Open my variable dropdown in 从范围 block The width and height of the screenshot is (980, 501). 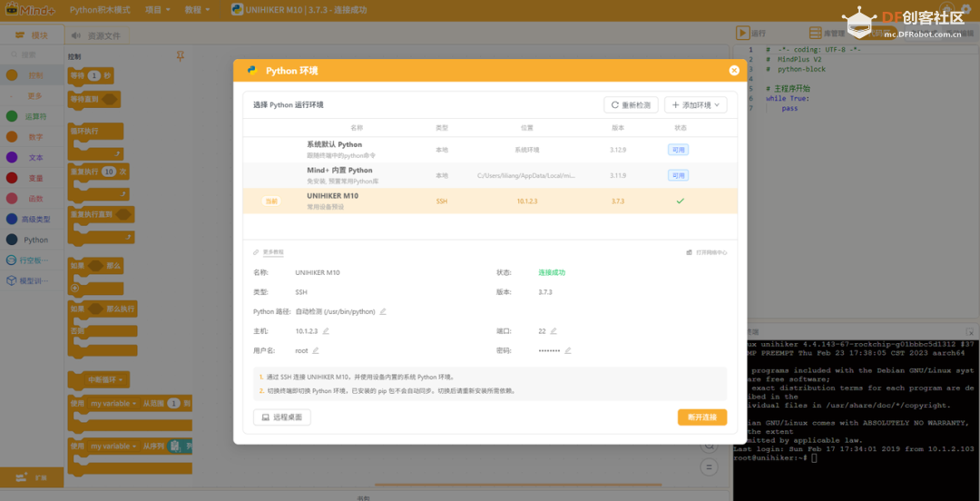[113, 404]
